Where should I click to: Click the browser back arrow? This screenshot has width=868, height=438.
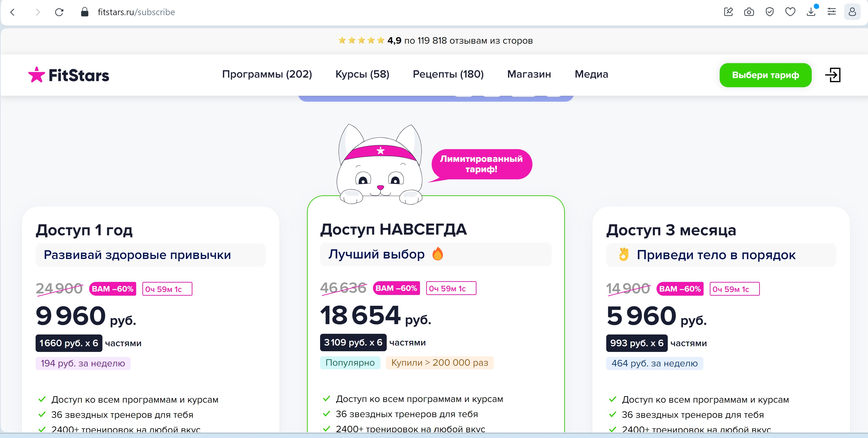12,12
